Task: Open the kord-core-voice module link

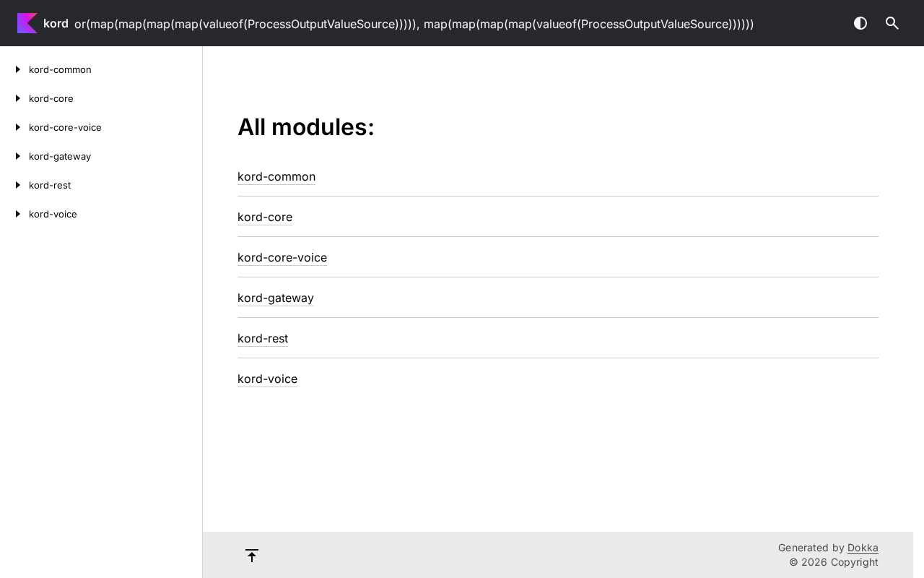Action: 282,257
